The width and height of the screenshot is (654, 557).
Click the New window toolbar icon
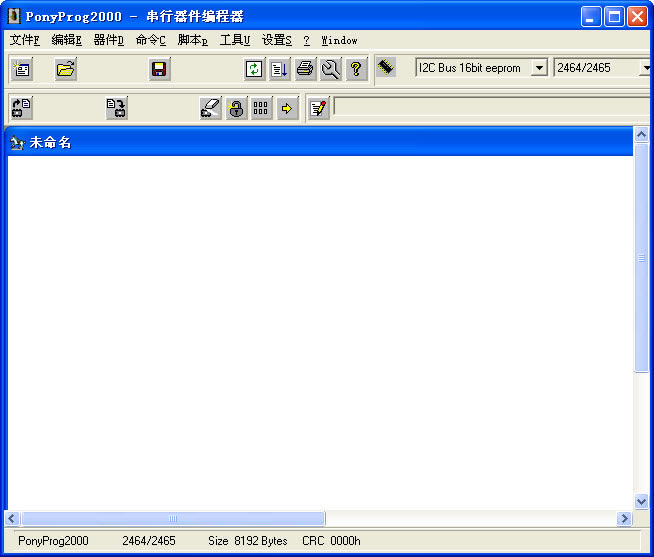pyautogui.click(x=22, y=69)
